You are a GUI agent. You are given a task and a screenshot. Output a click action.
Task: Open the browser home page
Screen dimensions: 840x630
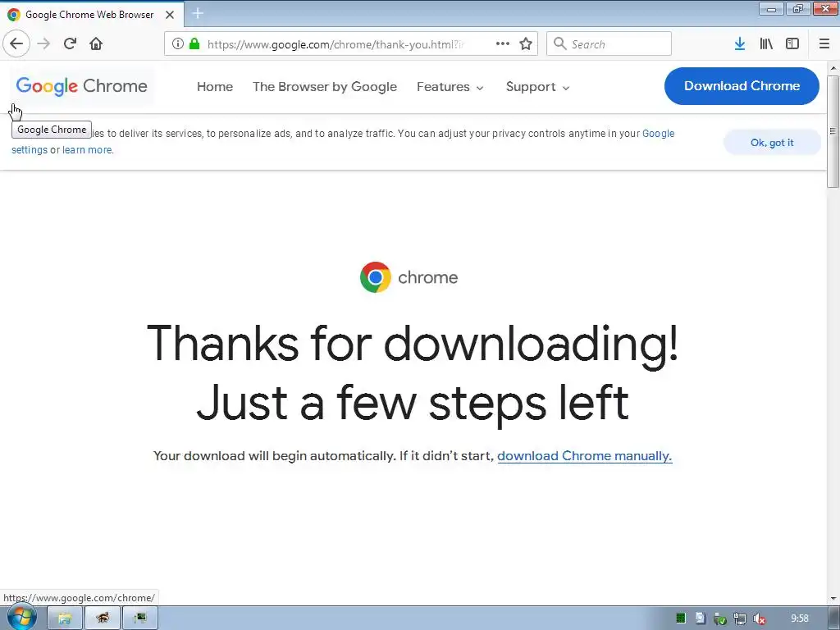pos(96,43)
